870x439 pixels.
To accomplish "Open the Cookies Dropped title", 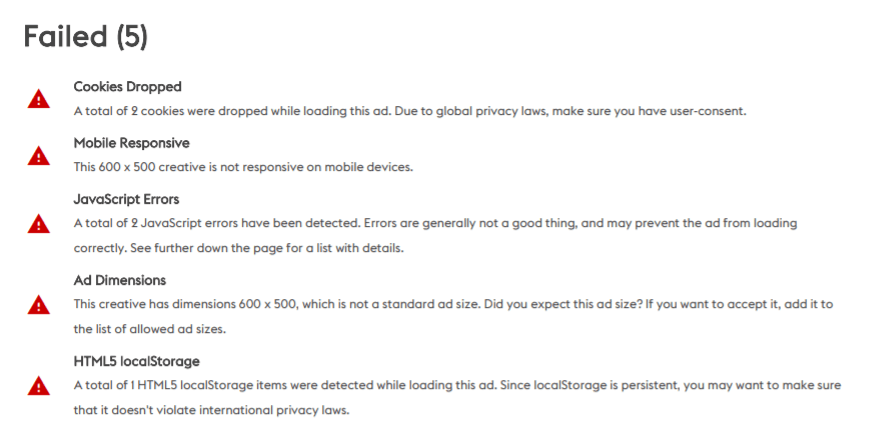I will coord(128,87).
